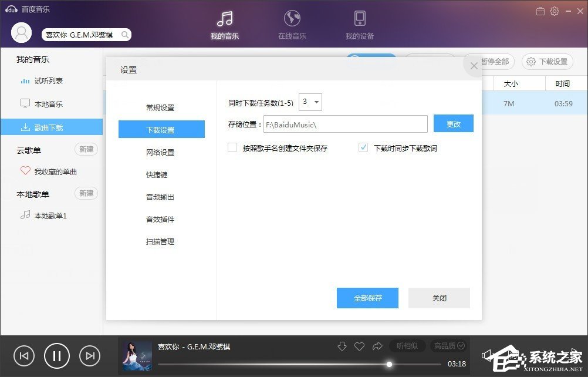
Task: Click the 全部保存 save button
Action: pyautogui.click(x=367, y=298)
